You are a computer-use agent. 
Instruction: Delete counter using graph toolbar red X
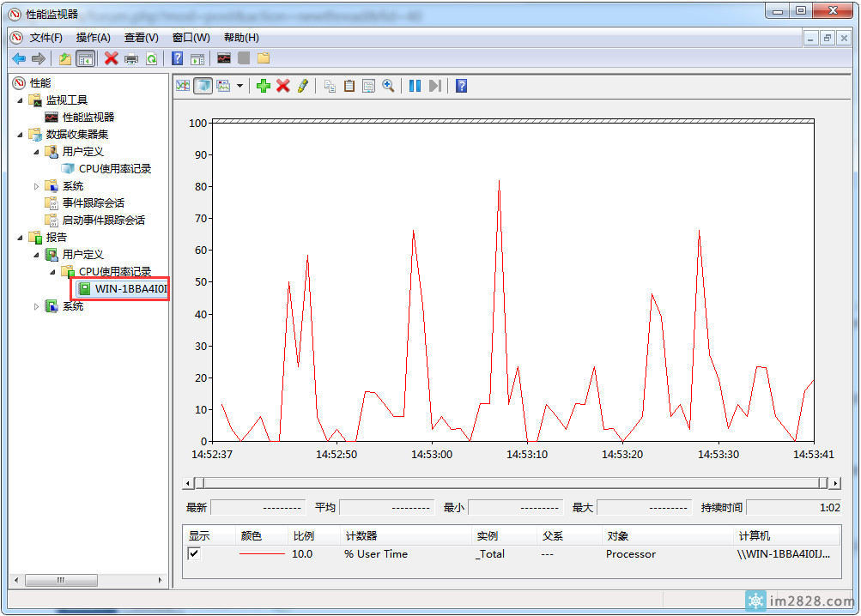[283, 86]
